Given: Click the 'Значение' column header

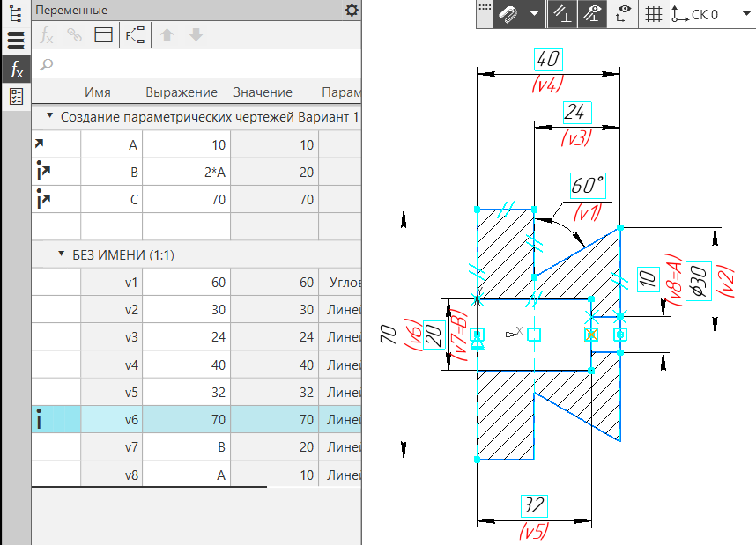Looking at the screenshot, I should [263, 92].
